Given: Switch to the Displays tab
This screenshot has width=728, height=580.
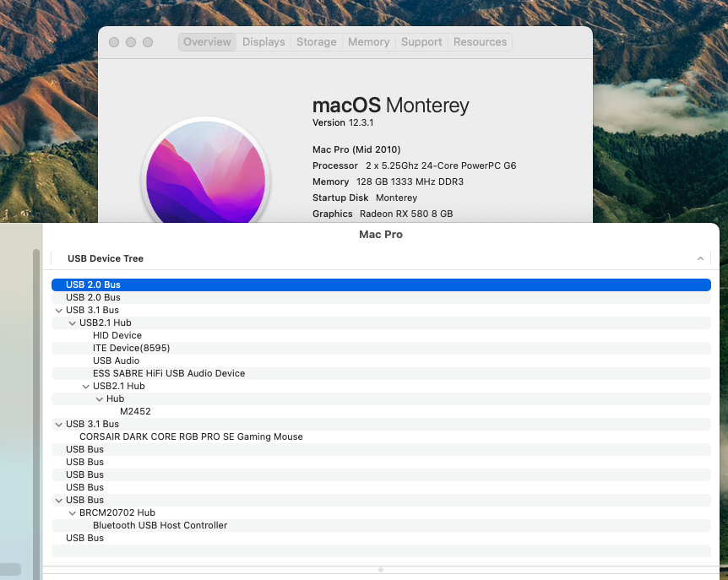Looking at the screenshot, I should pyautogui.click(x=263, y=42).
